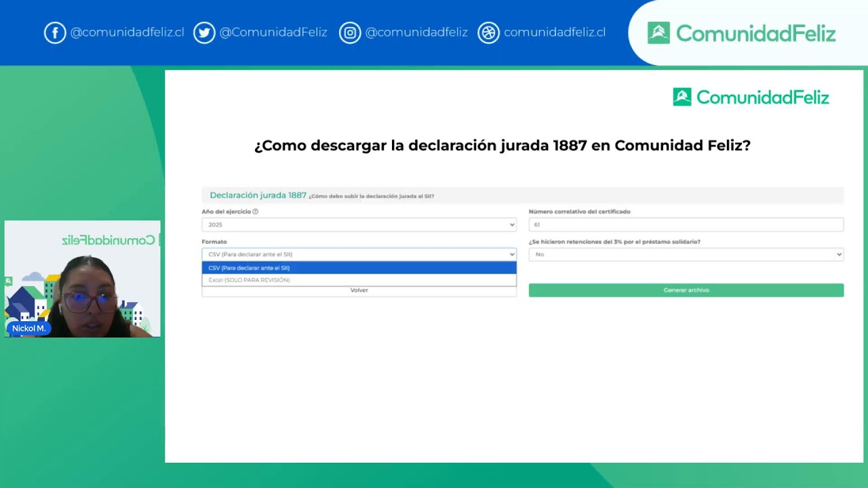Screen dimensions: 868x488
Task: Click the Instagram icon in the header
Action: pyautogui.click(x=350, y=33)
